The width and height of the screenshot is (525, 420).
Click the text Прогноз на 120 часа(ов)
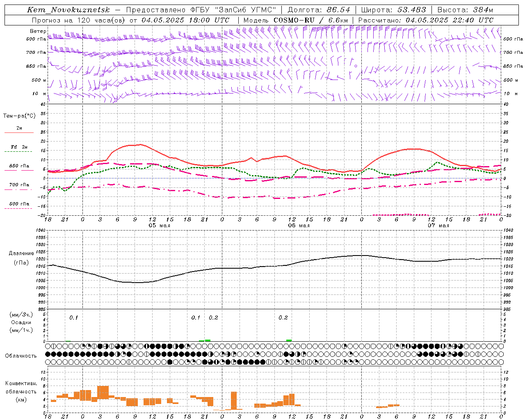pos(78,20)
